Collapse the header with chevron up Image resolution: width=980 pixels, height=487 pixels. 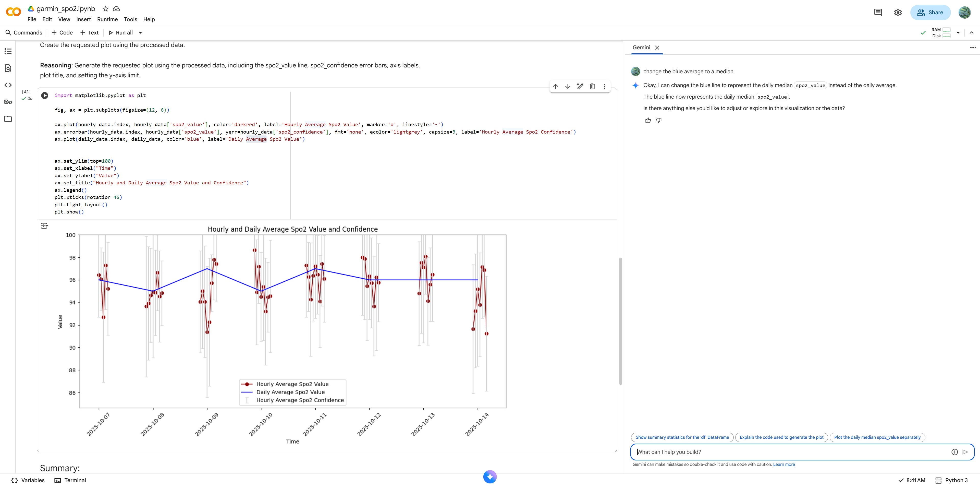coord(971,33)
